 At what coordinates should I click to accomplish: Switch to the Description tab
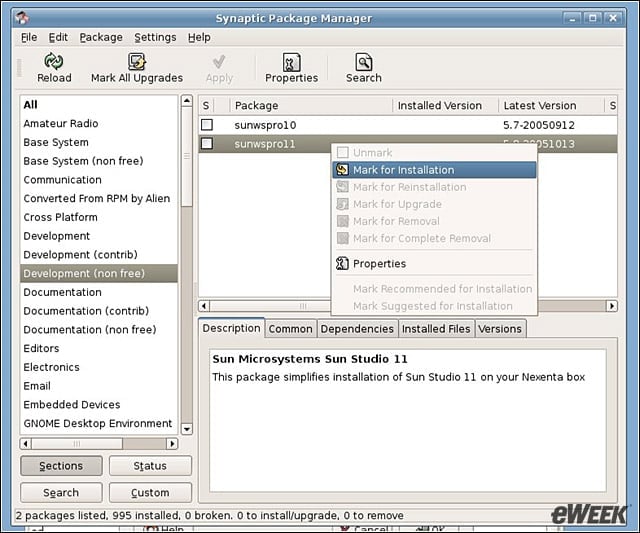231,328
